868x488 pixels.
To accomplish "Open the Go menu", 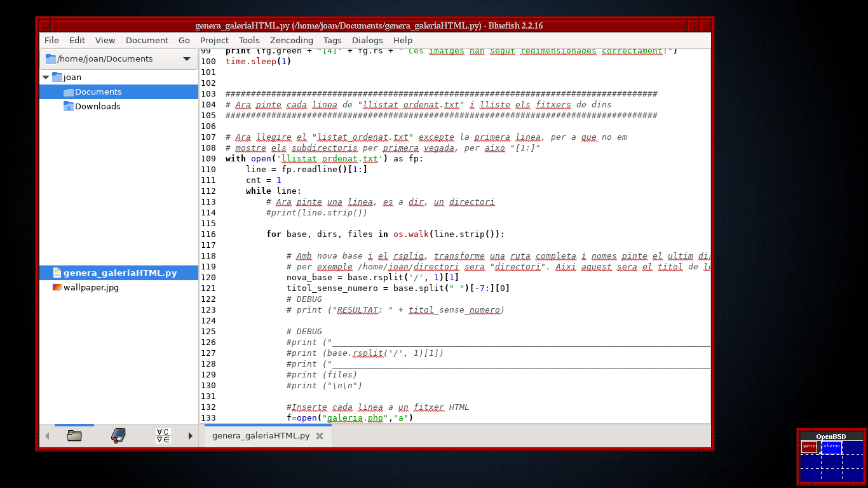I will pyautogui.click(x=184, y=40).
